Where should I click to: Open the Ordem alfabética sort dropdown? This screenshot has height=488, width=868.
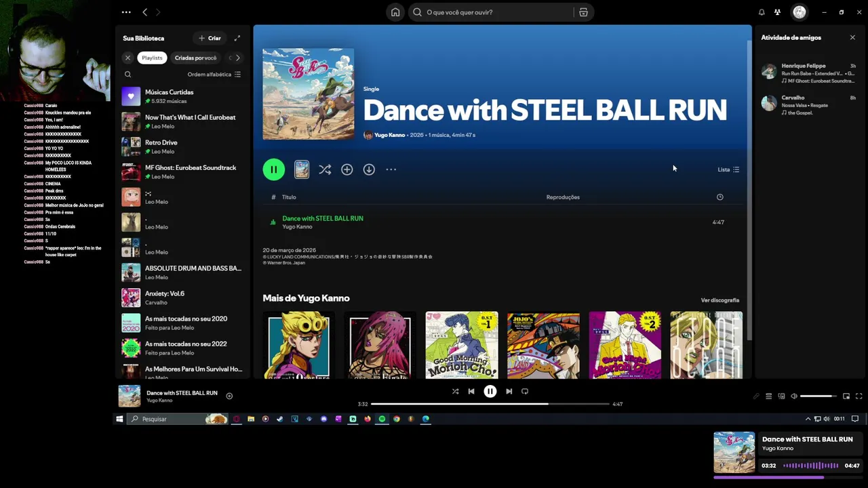pyautogui.click(x=214, y=75)
